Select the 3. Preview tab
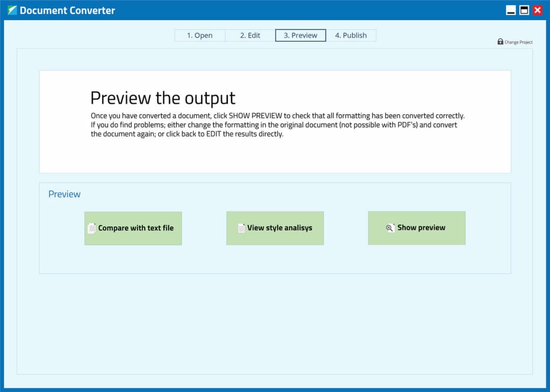Image resolution: width=550 pixels, height=392 pixels. point(300,35)
